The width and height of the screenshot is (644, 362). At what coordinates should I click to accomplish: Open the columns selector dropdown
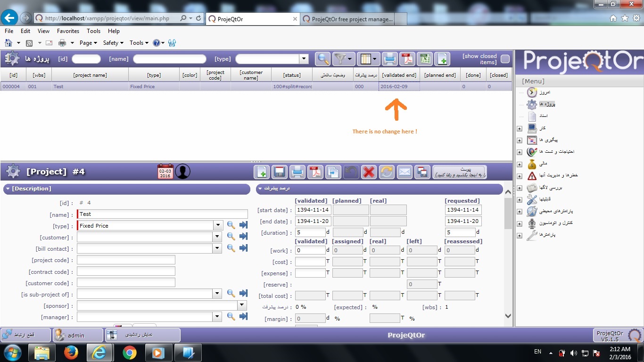368,59
